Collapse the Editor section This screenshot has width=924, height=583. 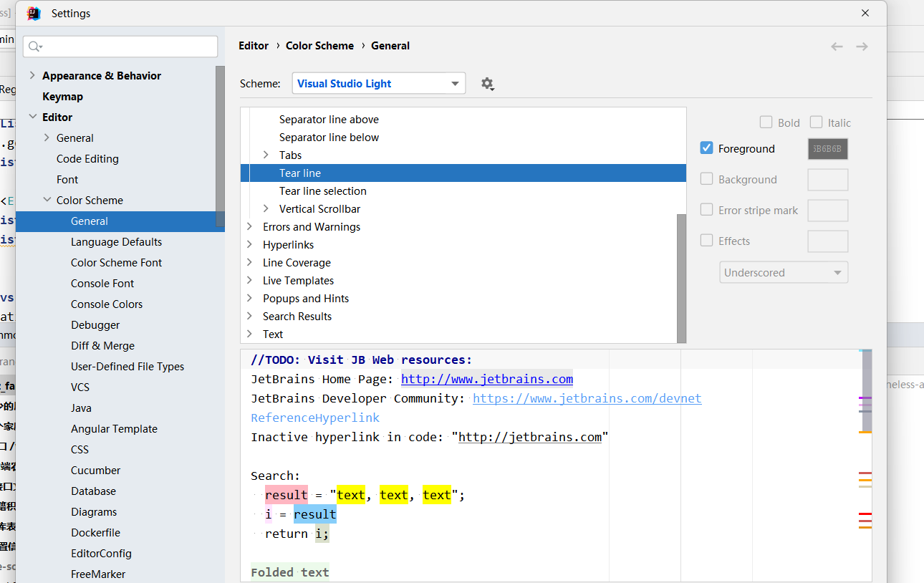point(32,117)
